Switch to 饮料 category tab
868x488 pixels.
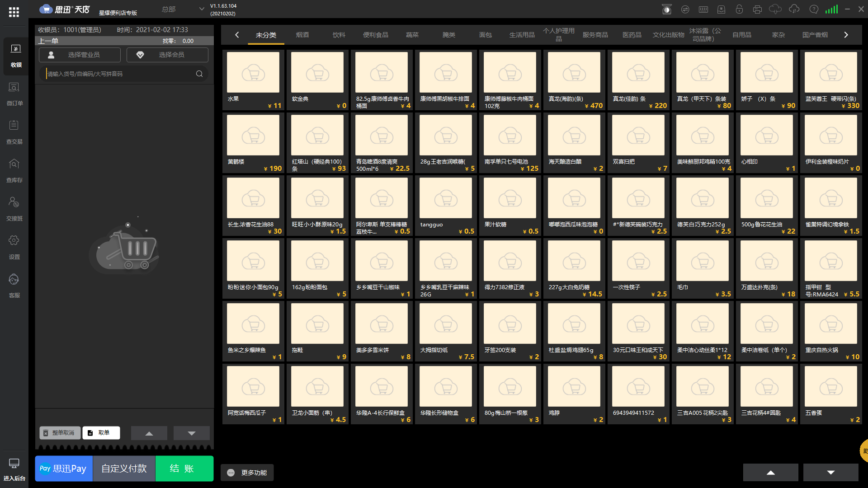click(339, 35)
